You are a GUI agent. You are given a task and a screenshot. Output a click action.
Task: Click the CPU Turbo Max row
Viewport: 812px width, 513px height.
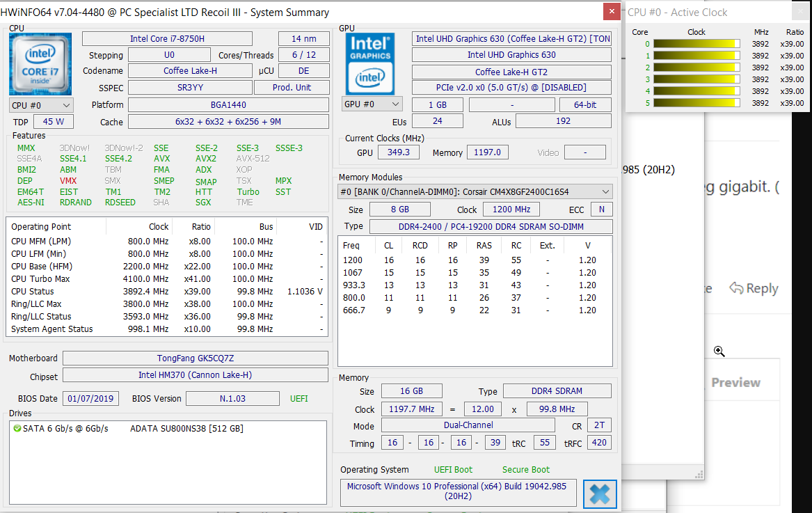pos(167,279)
